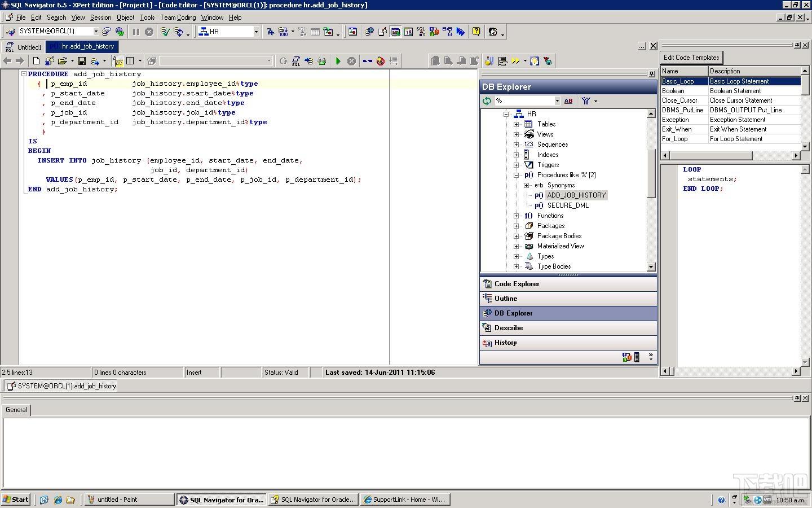This screenshot has height=508, width=812.
Task: Click the stop execution icon in editor toolbar
Action: [x=351, y=61]
